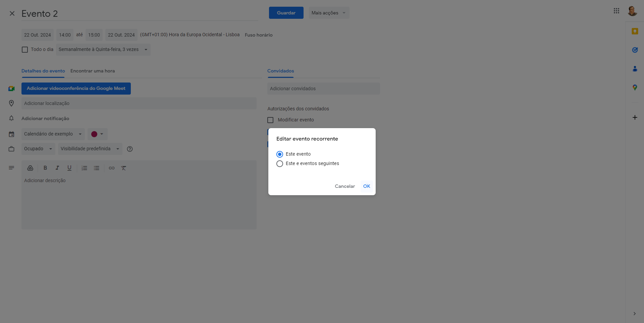This screenshot has width=644, height=323.
Task: Click the location pin icon
Action: pos(11,103)
